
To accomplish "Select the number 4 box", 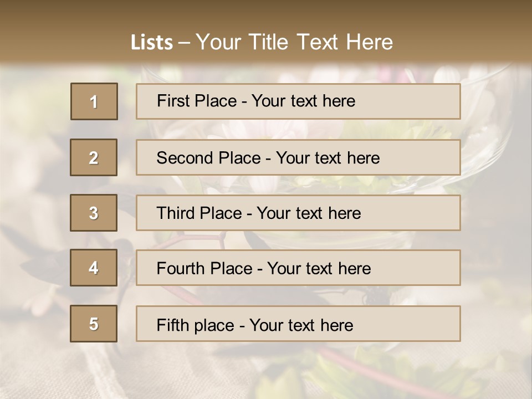I will [x=94, y=268].
